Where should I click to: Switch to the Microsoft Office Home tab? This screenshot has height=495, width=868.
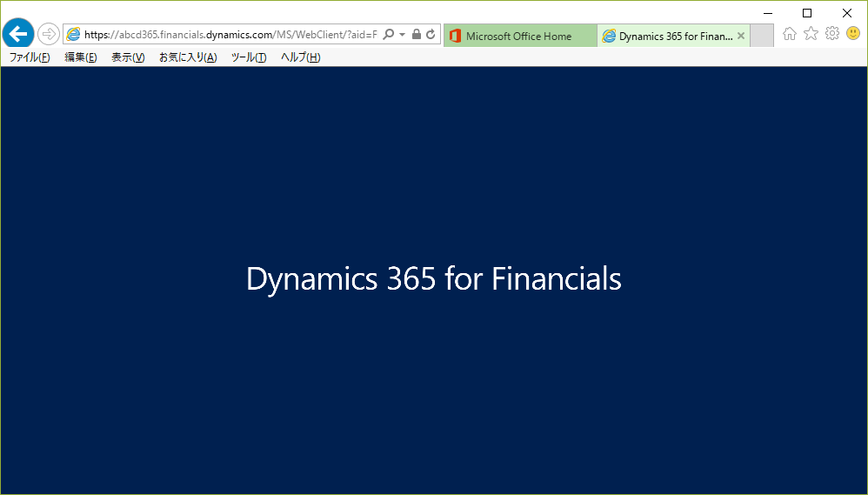click(x=520, y=36)
